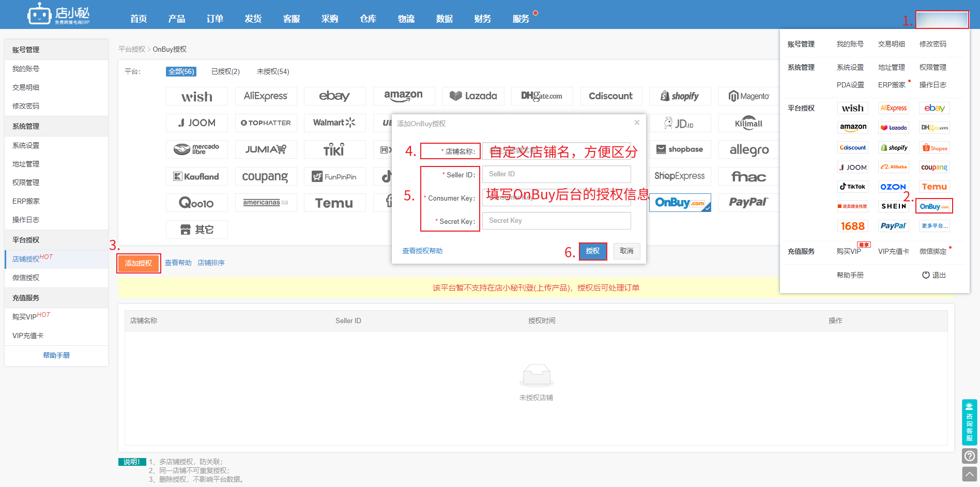Select the Mercado Libre platform tile
980x487 pixels.
click(x=196, y=149)
